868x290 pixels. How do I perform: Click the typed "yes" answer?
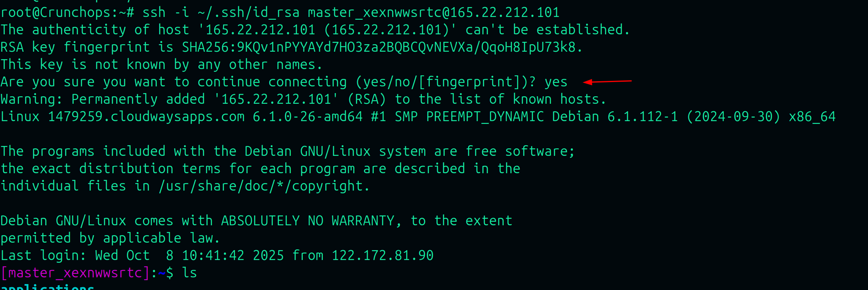click(556, 82)
